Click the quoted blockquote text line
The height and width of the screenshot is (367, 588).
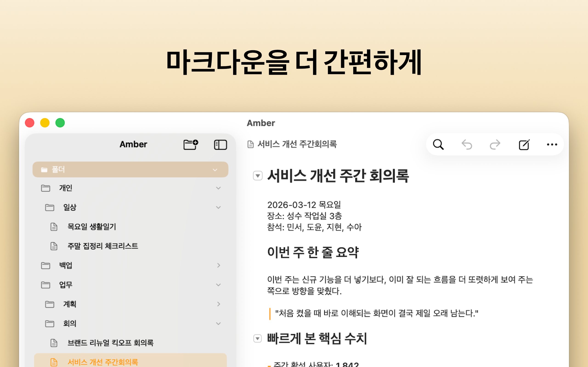(x=376, y=313)
